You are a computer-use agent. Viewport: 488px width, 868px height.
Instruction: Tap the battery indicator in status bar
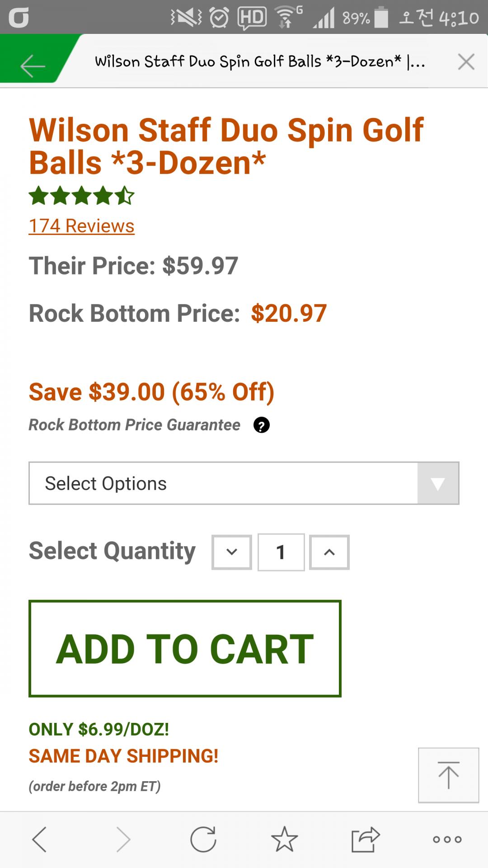382,18
